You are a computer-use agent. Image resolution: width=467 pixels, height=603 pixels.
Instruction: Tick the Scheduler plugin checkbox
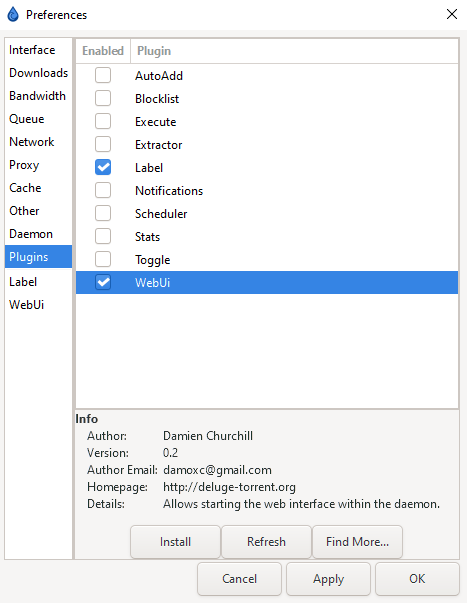click(103, 213)
